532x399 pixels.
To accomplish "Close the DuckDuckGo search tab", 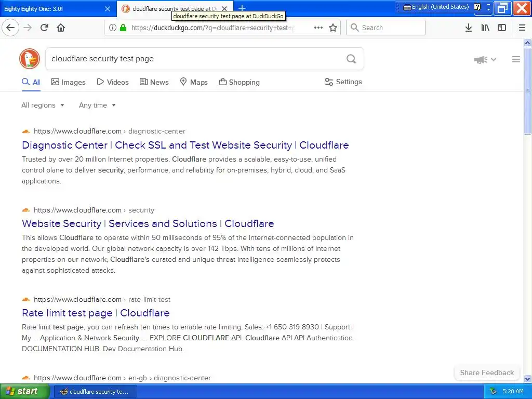I will tap(224, 9).
